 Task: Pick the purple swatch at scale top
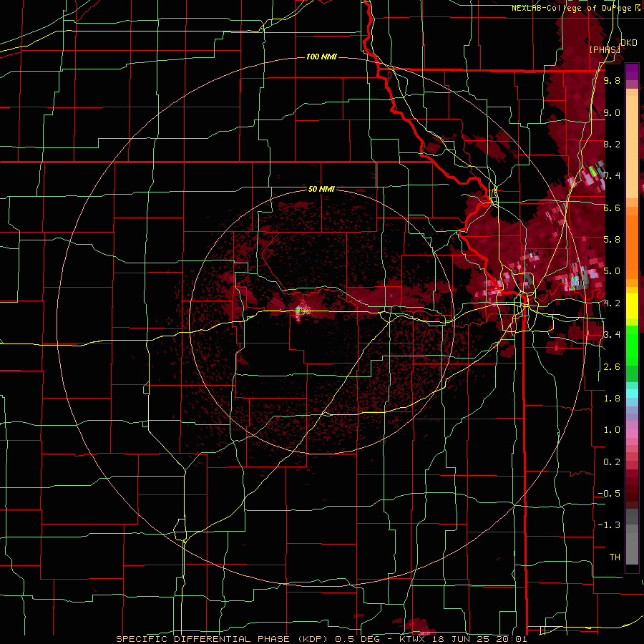[632, 72]
